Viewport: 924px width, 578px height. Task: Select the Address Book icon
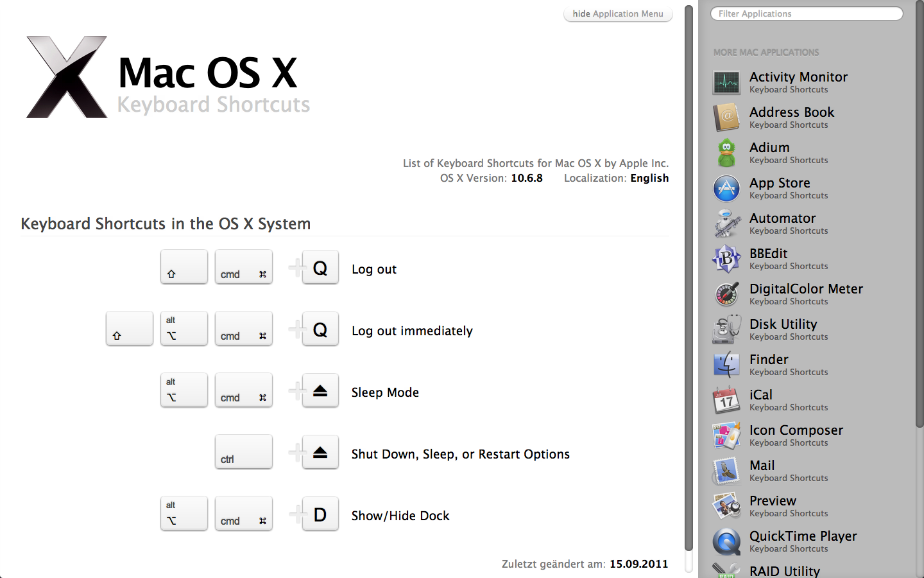pos(726,118)
